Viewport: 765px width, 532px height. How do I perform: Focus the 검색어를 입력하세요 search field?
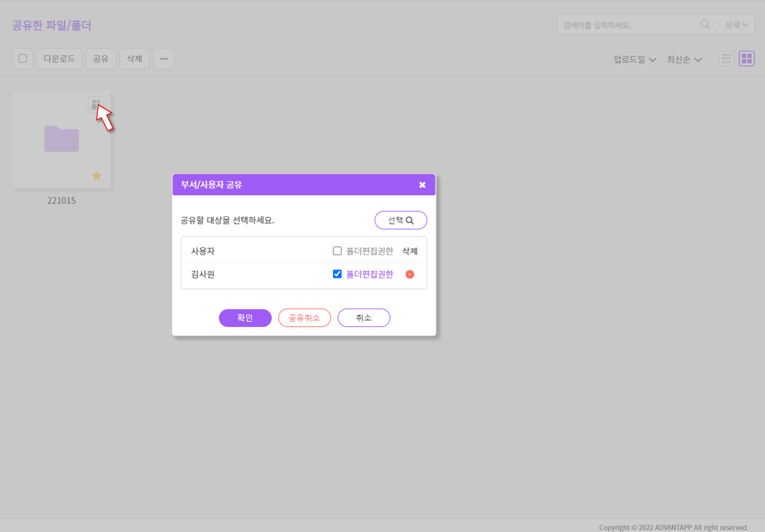(x=628, y=25)
